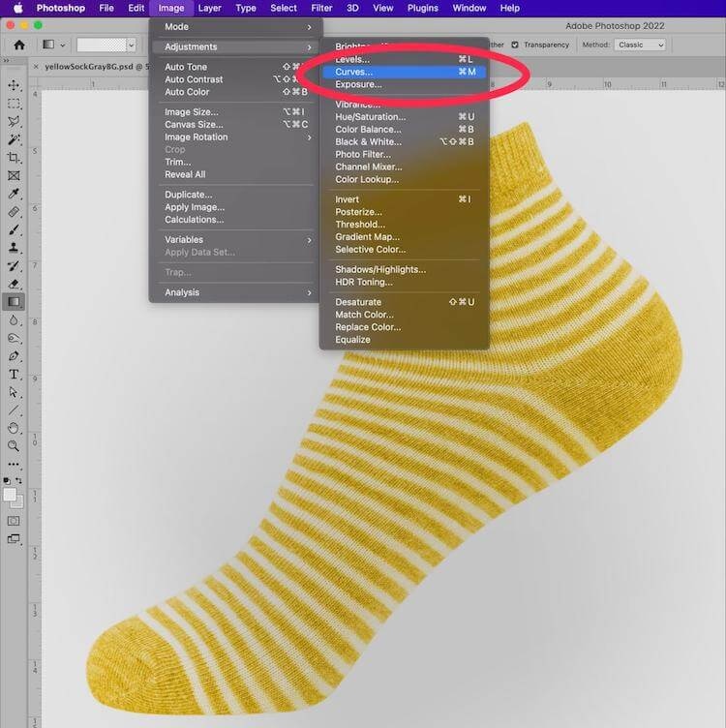Click the Home icon in options bar
726x728 pixels.
point(18,45)
